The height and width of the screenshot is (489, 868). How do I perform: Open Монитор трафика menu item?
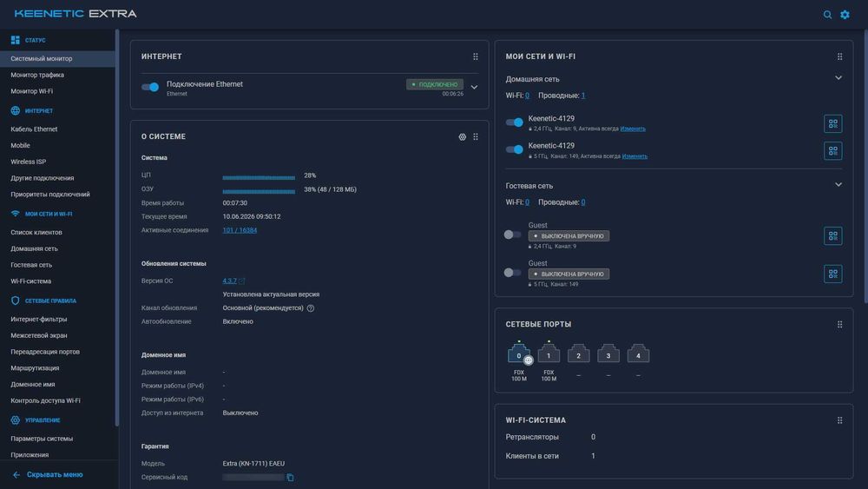click(57, 75)
